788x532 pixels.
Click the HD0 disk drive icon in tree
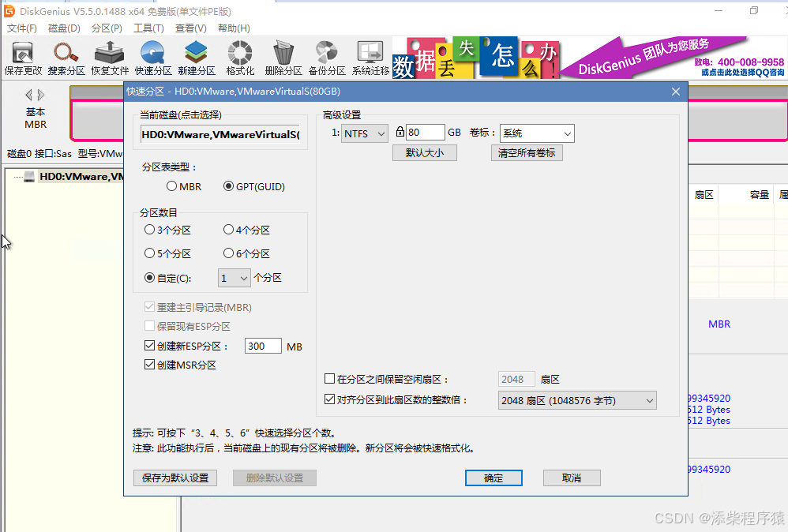coord(29,176)
